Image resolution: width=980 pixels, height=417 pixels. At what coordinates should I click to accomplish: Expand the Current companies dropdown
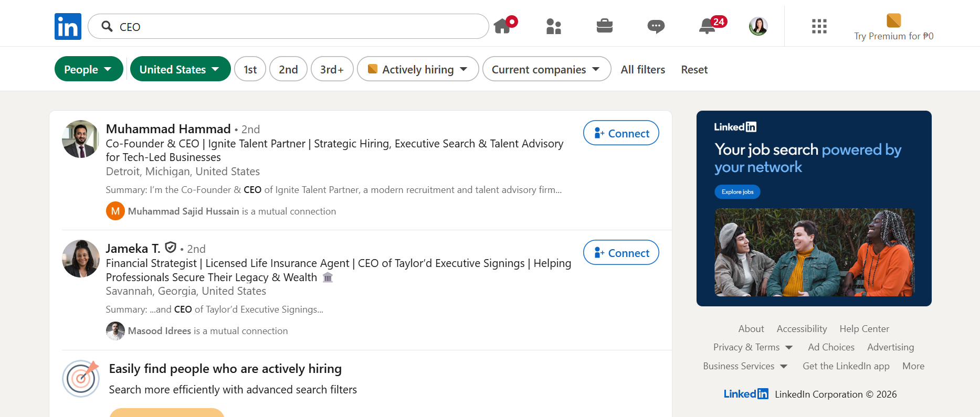pyautogui.click(x=546, y=69)
